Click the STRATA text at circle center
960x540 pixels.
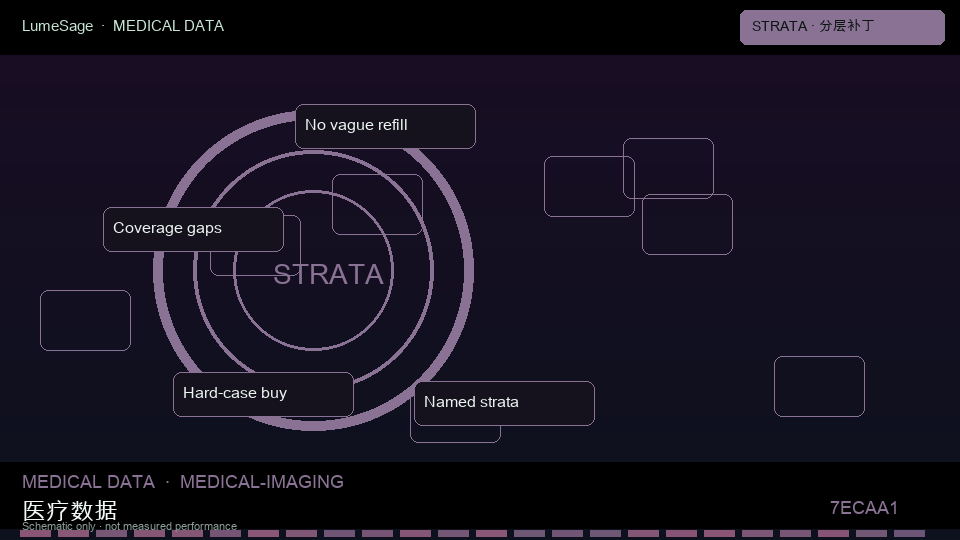[x=328, y=274]
